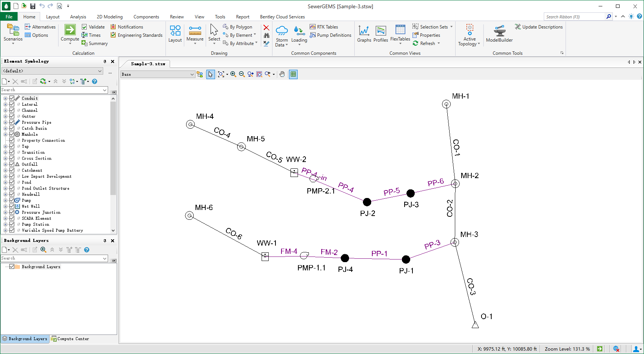The width and height of the screenshot is (644, 354).
Task: Activate the Zoom In tool on the drawing toolbar
Action: coord(233,74)
